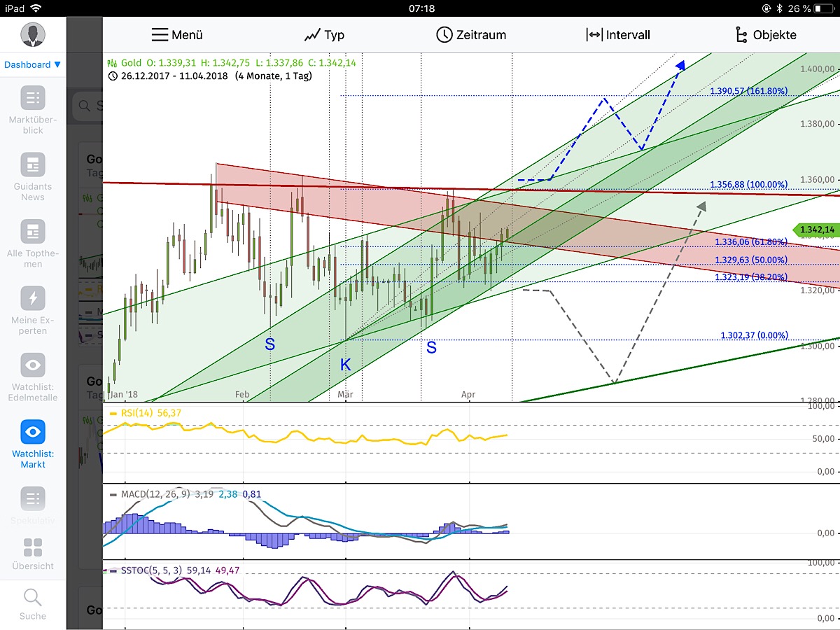Click the green 1.342,14 price marker
This screenshot has height=630, width=840.
(x=815, y=230)
